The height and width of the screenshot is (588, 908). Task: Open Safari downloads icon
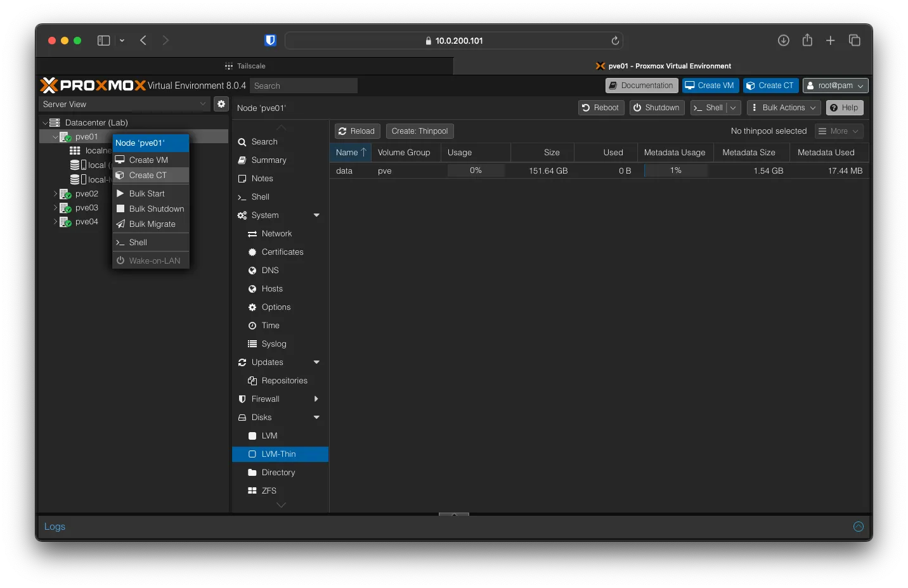point(784,41)
